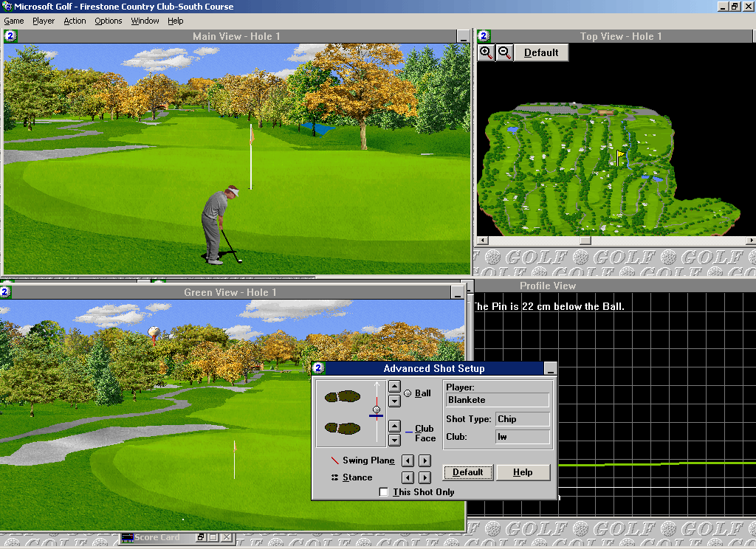Zoom out on the Top View map
Screen dimensions: 756x549
tap(504, 52)
